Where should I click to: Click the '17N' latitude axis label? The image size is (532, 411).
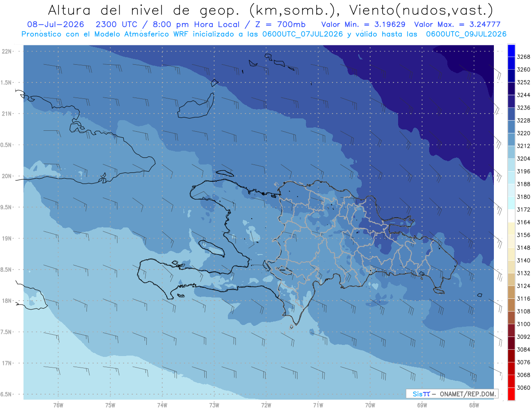[x=8, y=363]
